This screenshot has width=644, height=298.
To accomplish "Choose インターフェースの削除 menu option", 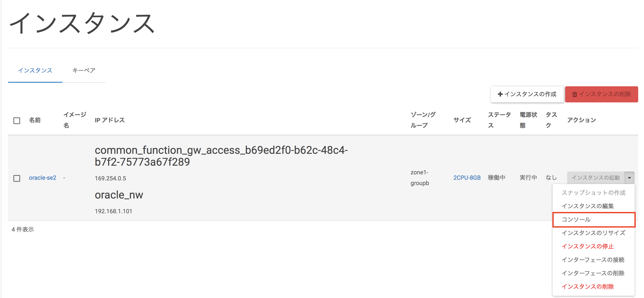I will point(593,273).
